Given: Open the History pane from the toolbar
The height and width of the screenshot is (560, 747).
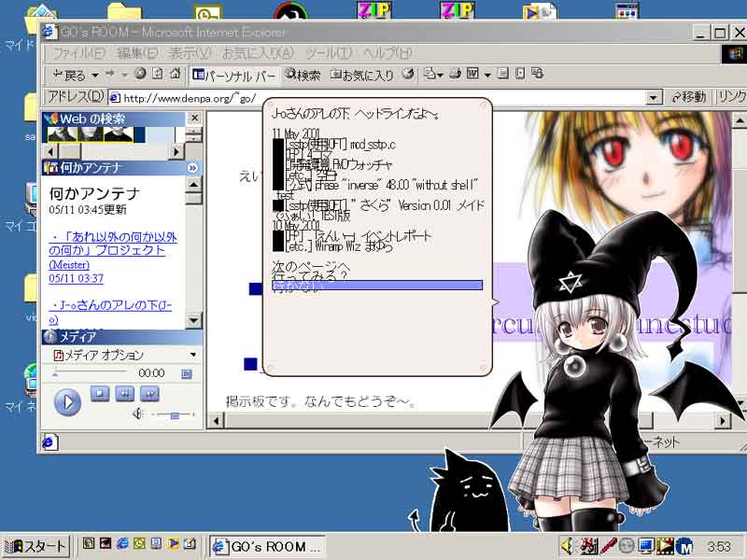Looking at the screenshot, I should point(408,74).
